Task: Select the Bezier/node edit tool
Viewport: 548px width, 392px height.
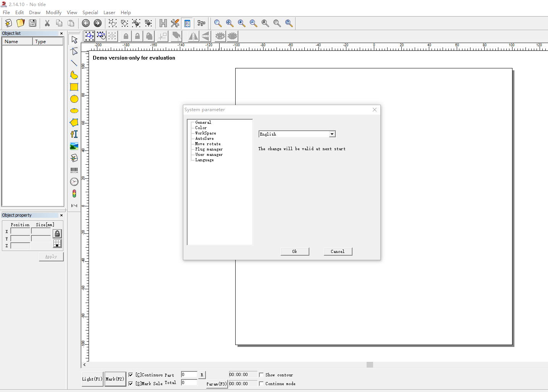Action: click(74, 51)
